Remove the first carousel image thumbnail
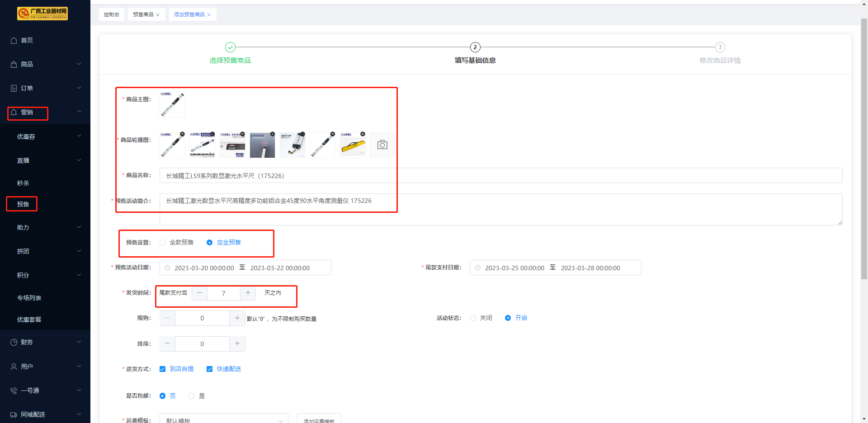 [x=182, y=134]
